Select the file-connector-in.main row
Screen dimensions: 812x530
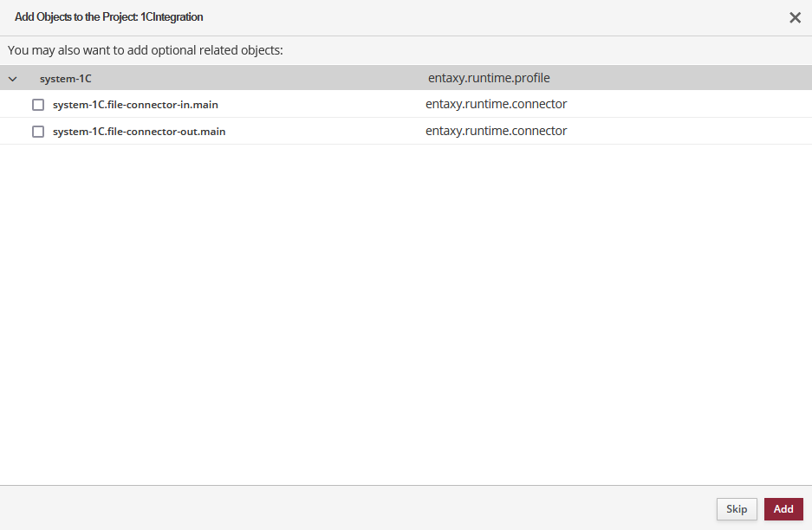[x=260, y=104]
